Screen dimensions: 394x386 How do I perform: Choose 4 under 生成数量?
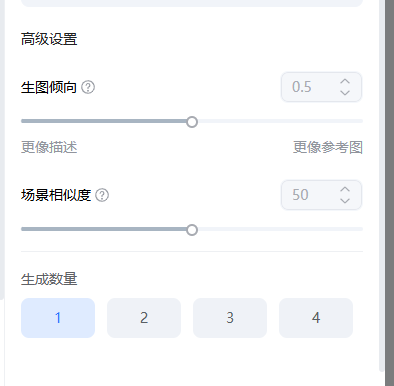click(x=316, y=318)
